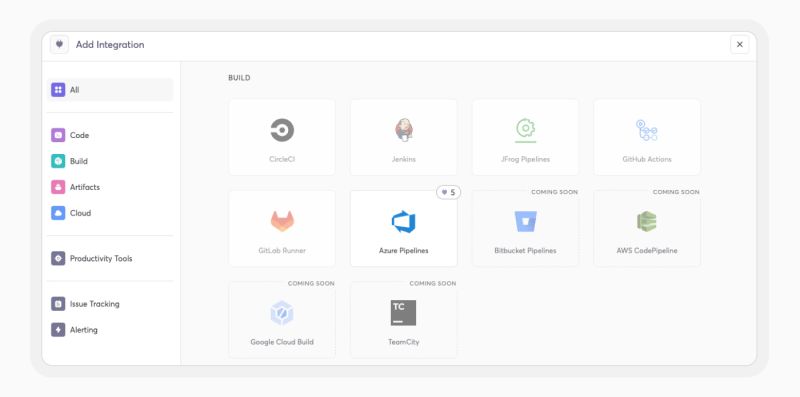The height and width of the screenshot is (397, 800).
Task: Filter by the Cloud label
Action: pyautogui.click(x=81, y=213)
